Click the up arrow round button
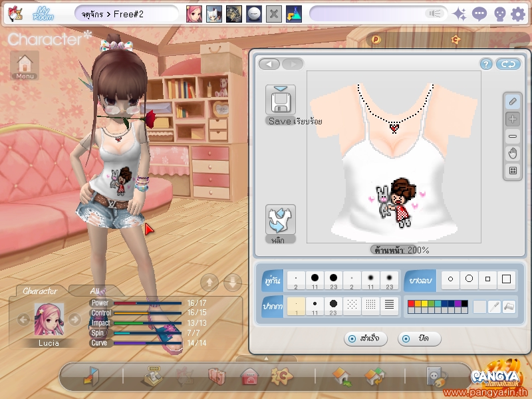The height and width of the screenshot is (399, 532). click(x=209, y=282)
